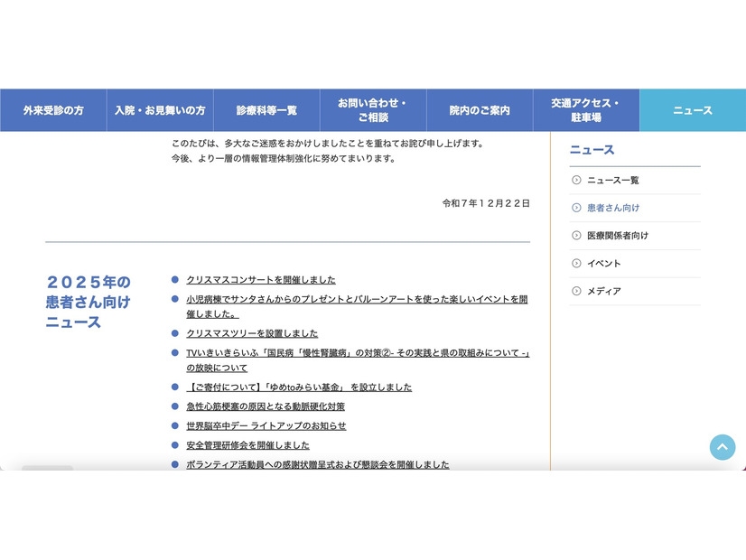Select 交通アクセス・駐車場 menu item
This screenshot has width=746, height=560.
pyautogui.click(x=586, y=110)
